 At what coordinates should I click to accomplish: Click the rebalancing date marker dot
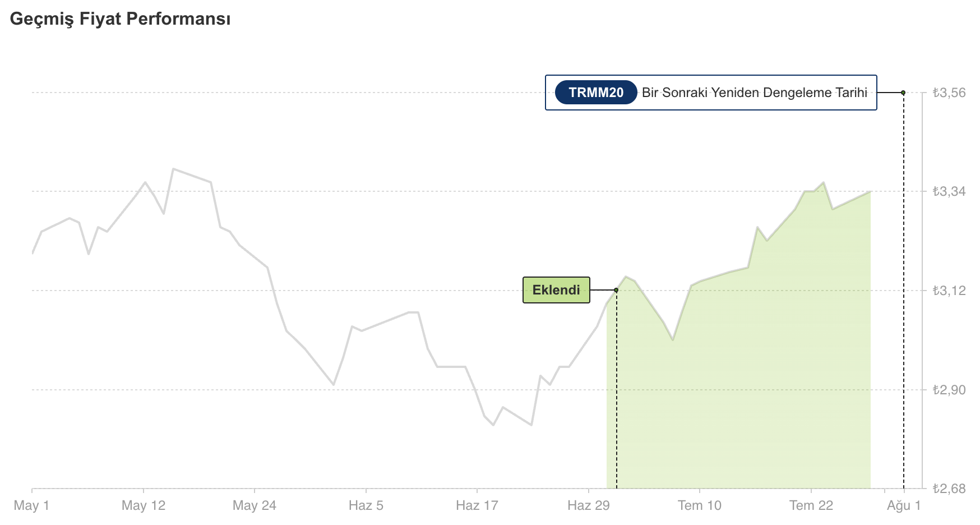903,93
